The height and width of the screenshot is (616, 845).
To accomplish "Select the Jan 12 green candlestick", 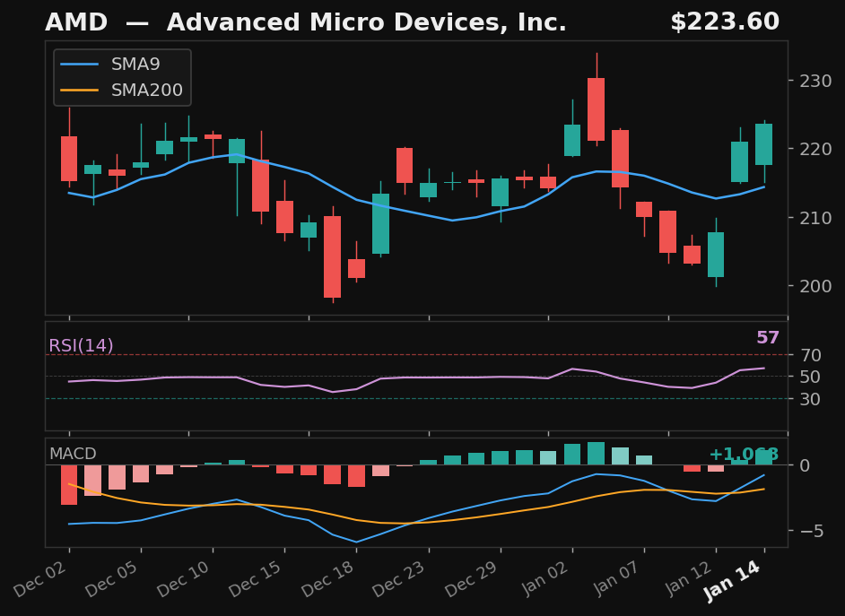I will [716, 254].
